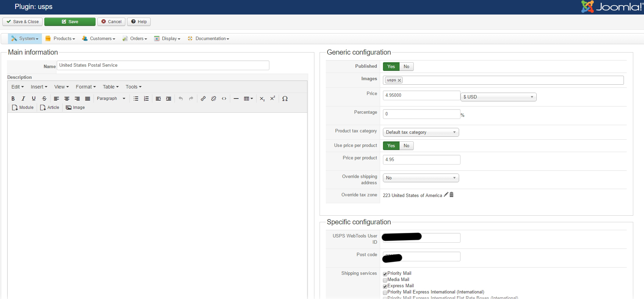Insert an Article link into the description
The image size is (644, 299).
[50, 108]
